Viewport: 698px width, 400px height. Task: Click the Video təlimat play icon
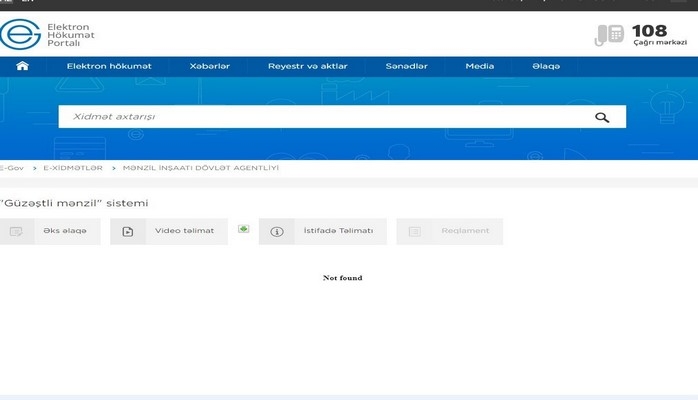128,231
